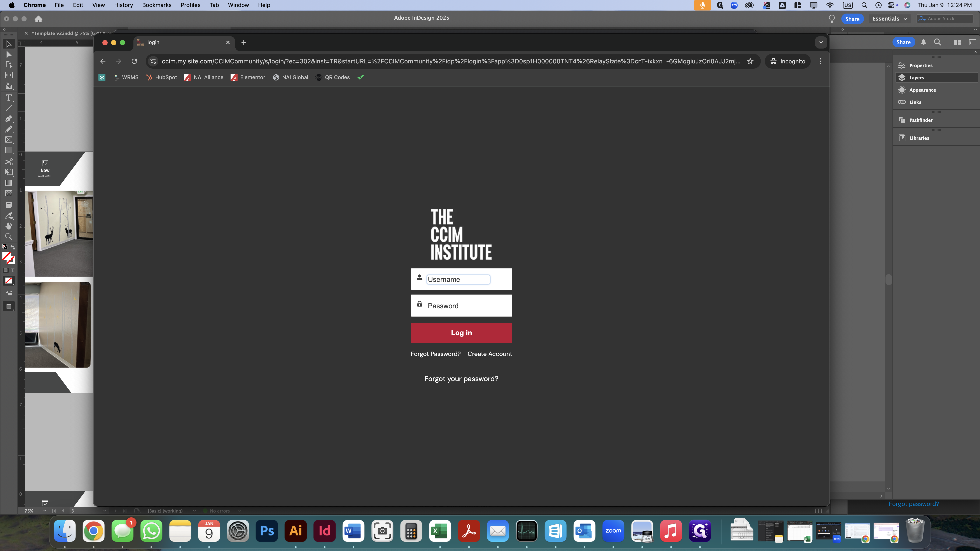Select the login browser tab
980x551 pixels.
point(184,43)
